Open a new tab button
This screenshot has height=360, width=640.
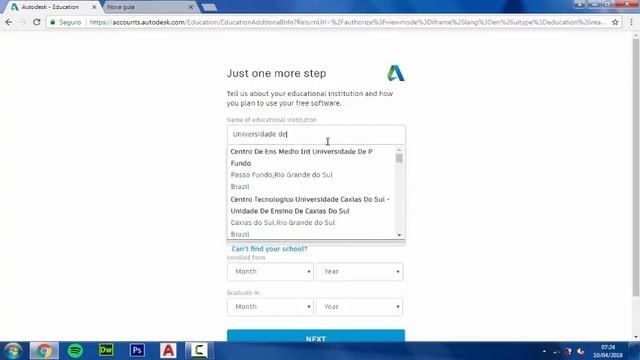[x=209, y=7]
